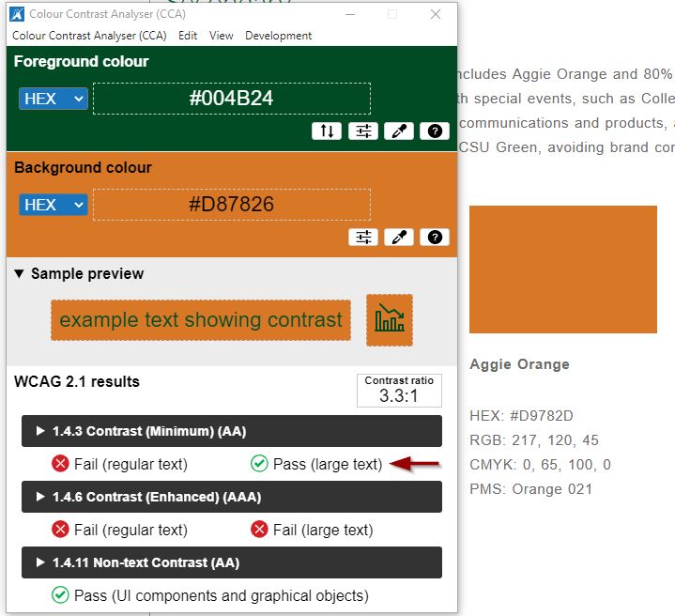Viewport: 675px width, 616px height.
Task: Open the Edit menu
Action: point(188,36)
